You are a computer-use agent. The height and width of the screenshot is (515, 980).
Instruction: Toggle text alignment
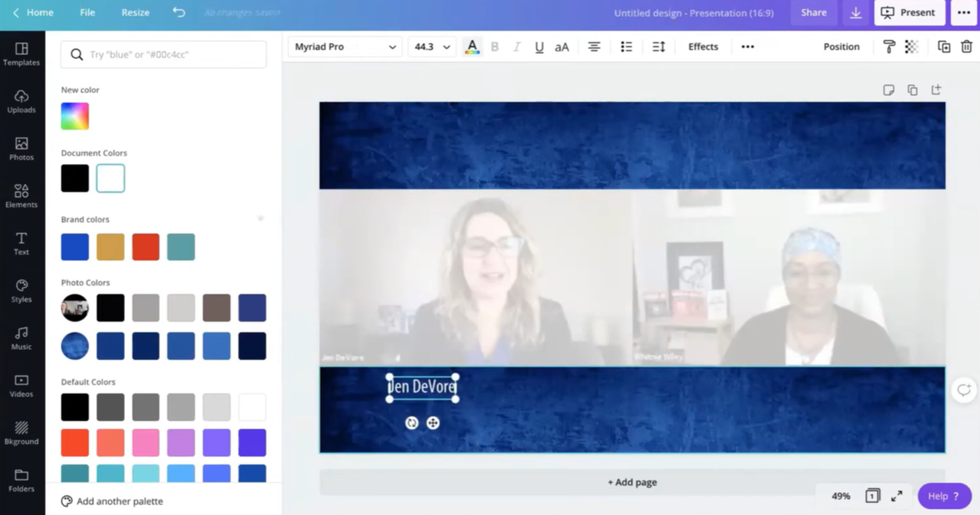click(594, 47)
